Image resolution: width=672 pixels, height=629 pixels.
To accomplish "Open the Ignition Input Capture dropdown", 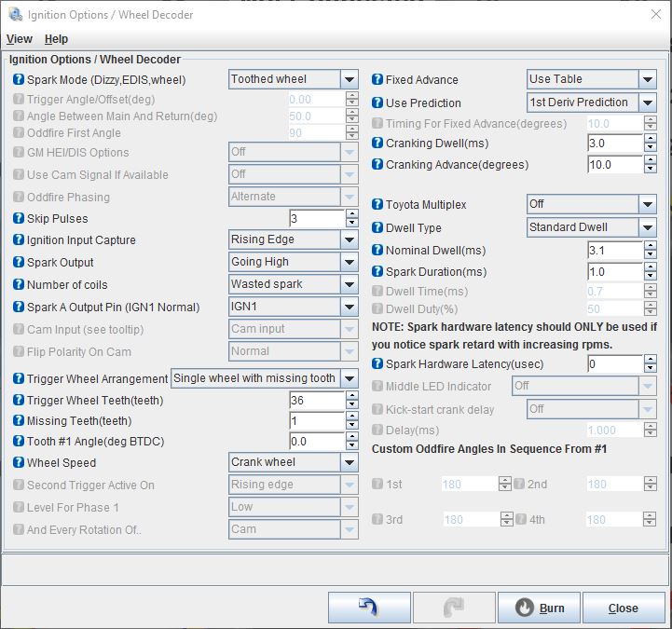I will pos(294,239).
